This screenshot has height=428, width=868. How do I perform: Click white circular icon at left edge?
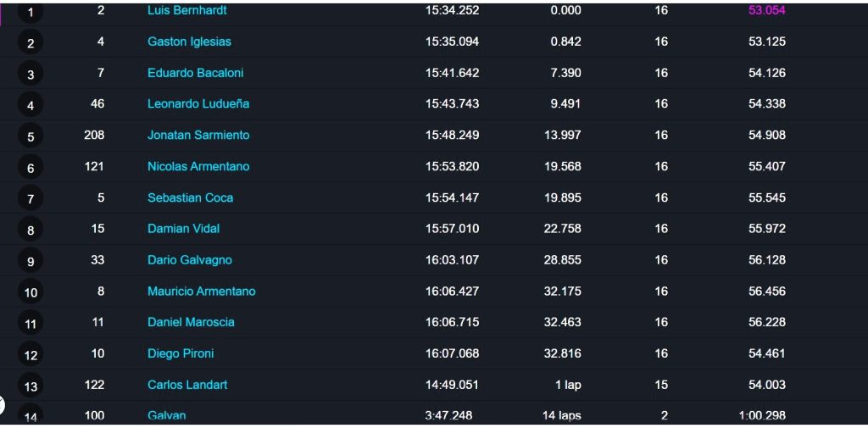[2, 405]
